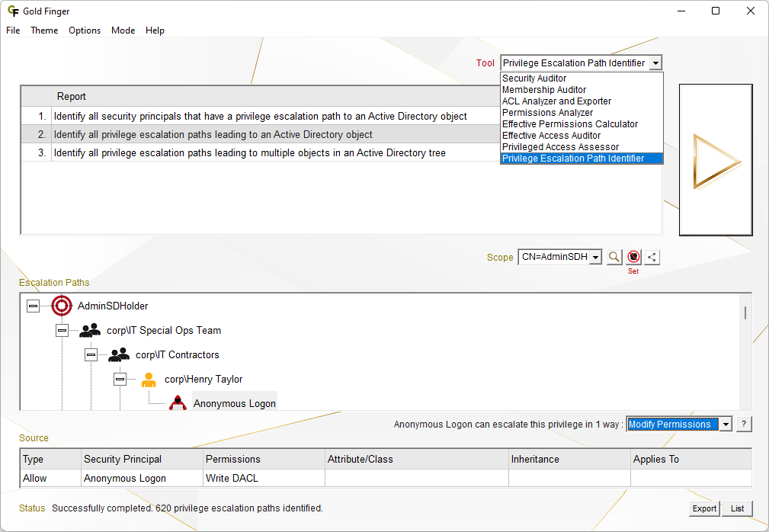
Task: Collapse the corp\IT Special Ops Team node
Action: click(x=62, y=331)
